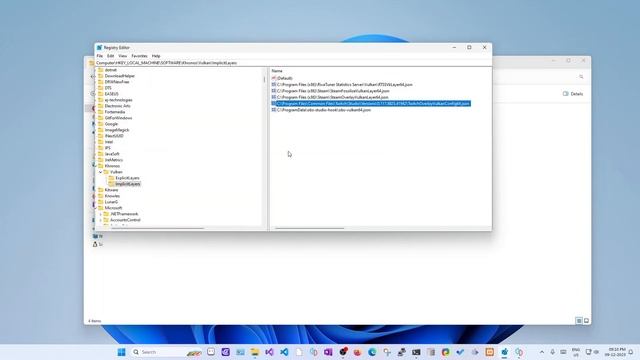Viewport: 640px width, 360px height.
Task: Select the DTS registry key
Action: point(108,88)
